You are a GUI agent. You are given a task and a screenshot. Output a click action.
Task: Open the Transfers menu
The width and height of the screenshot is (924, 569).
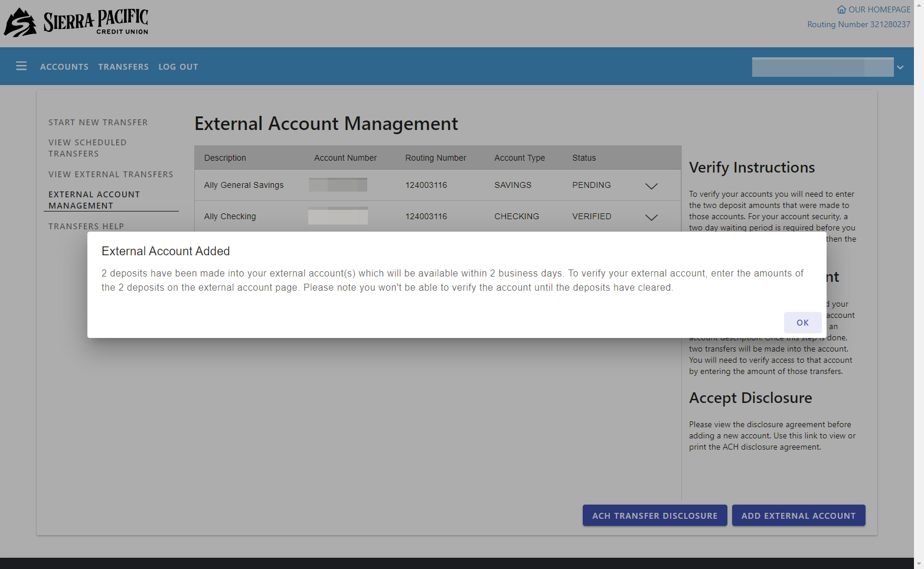tap(123, 67)
